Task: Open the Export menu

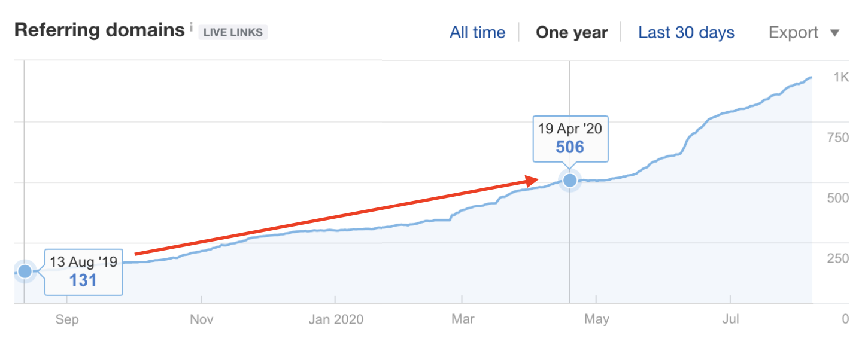Action: tap(793, 32)
